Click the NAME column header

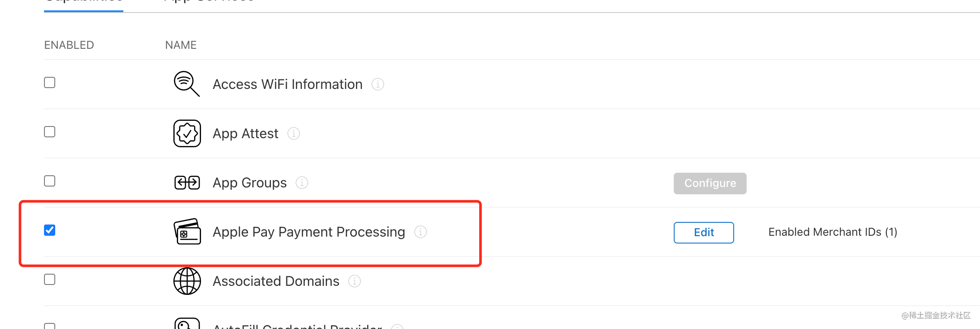181,45
